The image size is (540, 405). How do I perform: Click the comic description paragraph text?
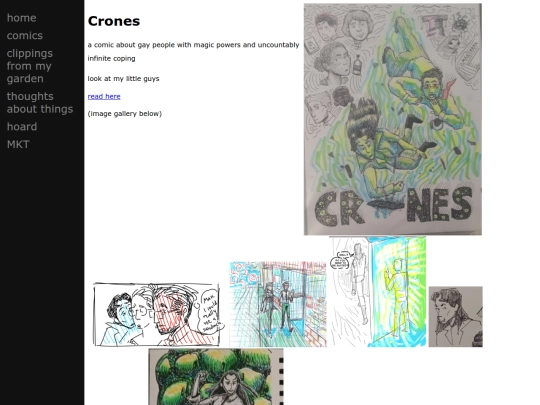(x=194, y=51)
